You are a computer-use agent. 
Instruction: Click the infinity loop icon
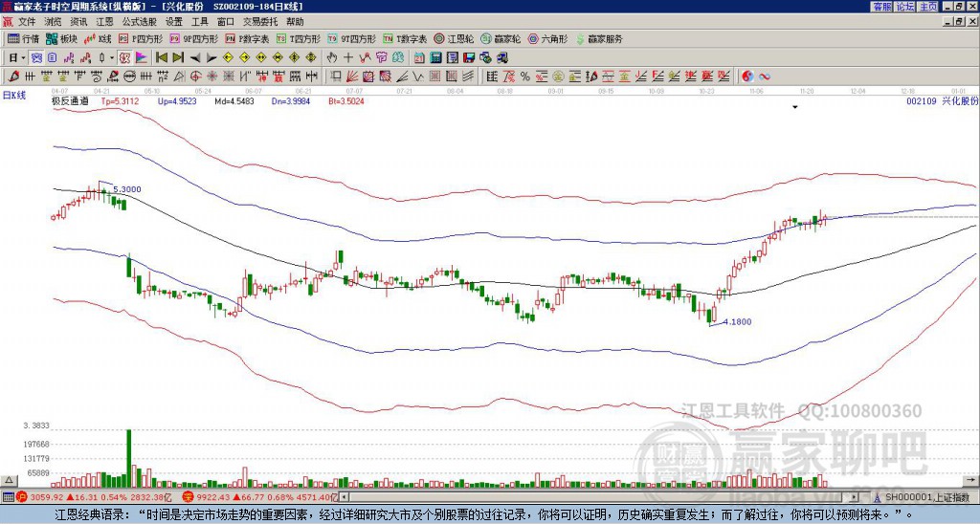(765, 76)
